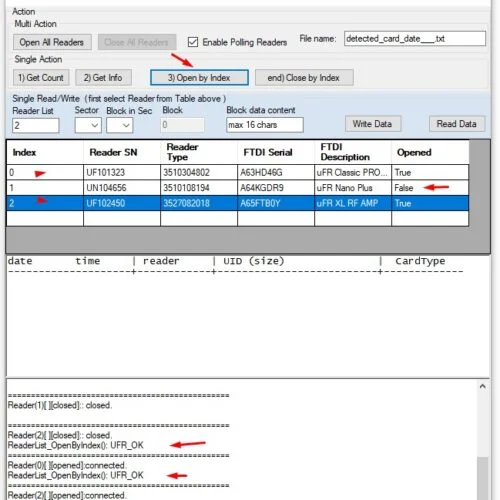Click log line Reader(1) closed

(x=60, y=405)
